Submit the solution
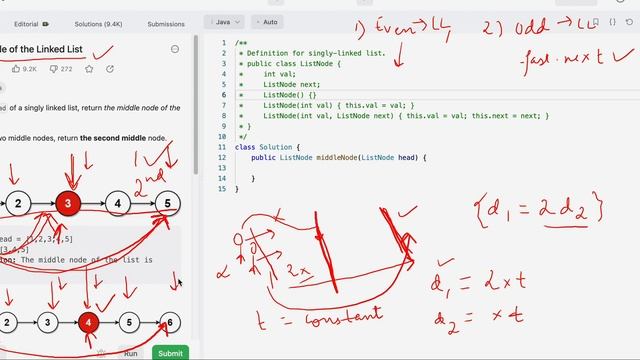This screenshot has height=360, width=640. [x=170, y=353]
